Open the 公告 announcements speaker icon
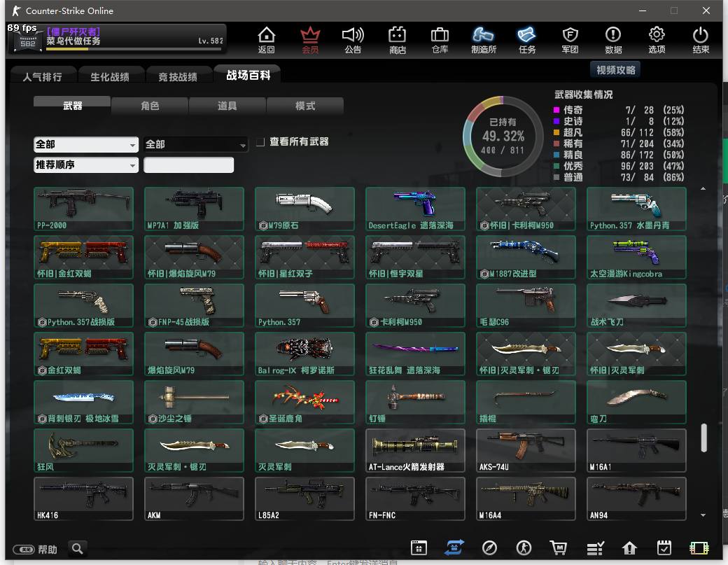The image size is (728, 565). tap(353, 40)
